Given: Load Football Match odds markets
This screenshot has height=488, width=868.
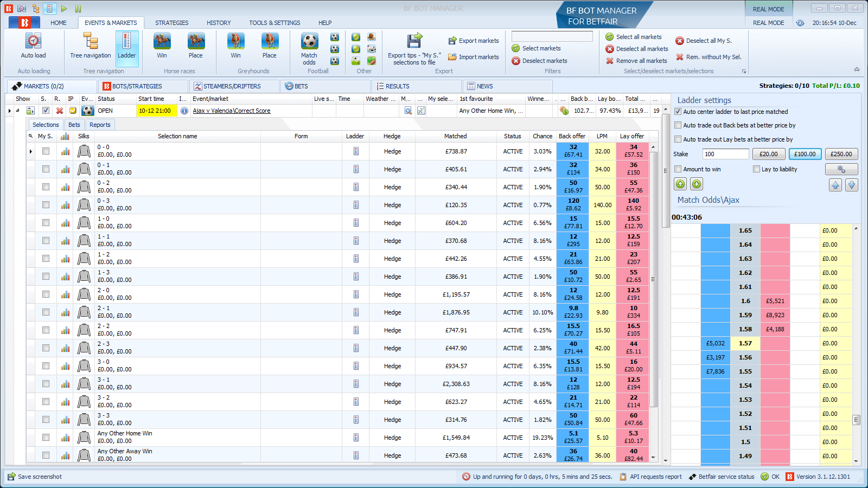Looking at the screenshot, I should [309, 49].
